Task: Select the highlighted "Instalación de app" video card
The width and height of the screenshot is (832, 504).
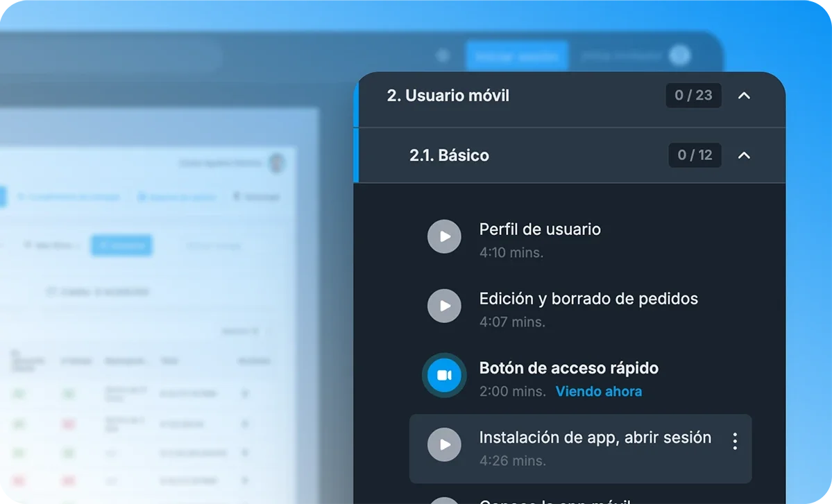Action: (x=581, y=449)
